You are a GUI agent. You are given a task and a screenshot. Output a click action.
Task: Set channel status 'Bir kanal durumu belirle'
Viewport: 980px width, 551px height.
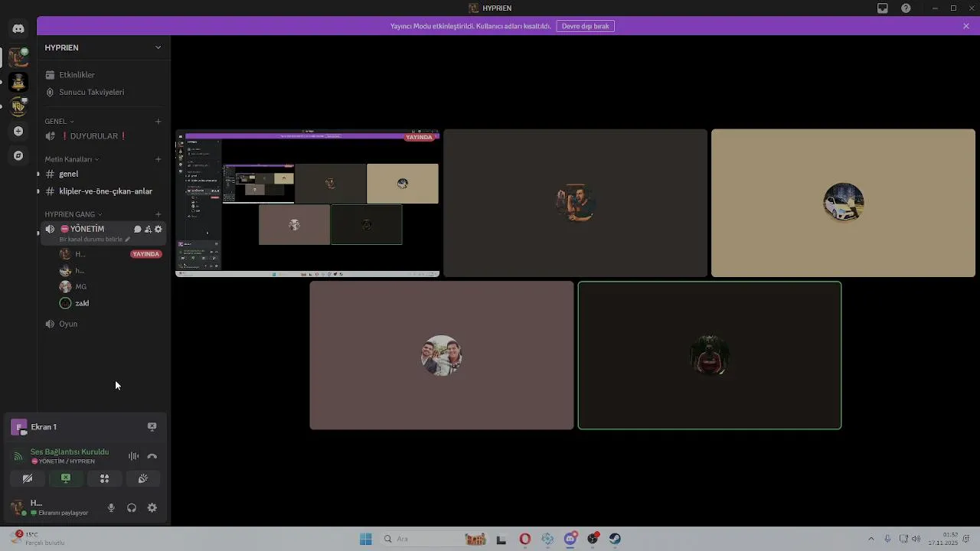(x=94, y=240)
